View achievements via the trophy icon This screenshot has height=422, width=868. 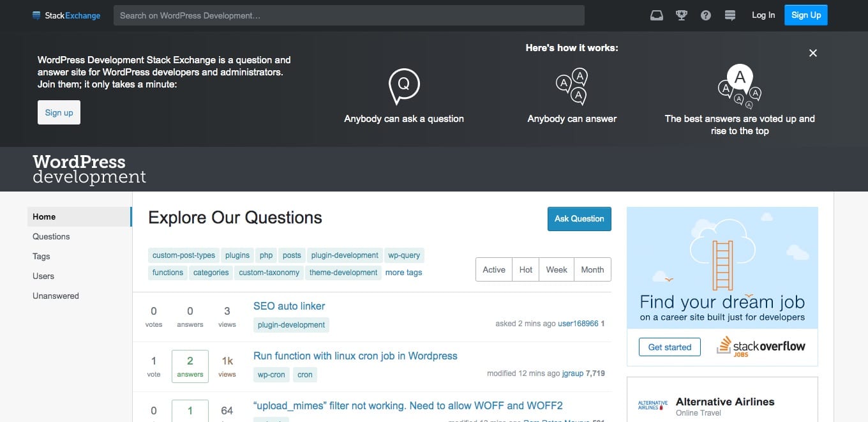tap(681, 15)
